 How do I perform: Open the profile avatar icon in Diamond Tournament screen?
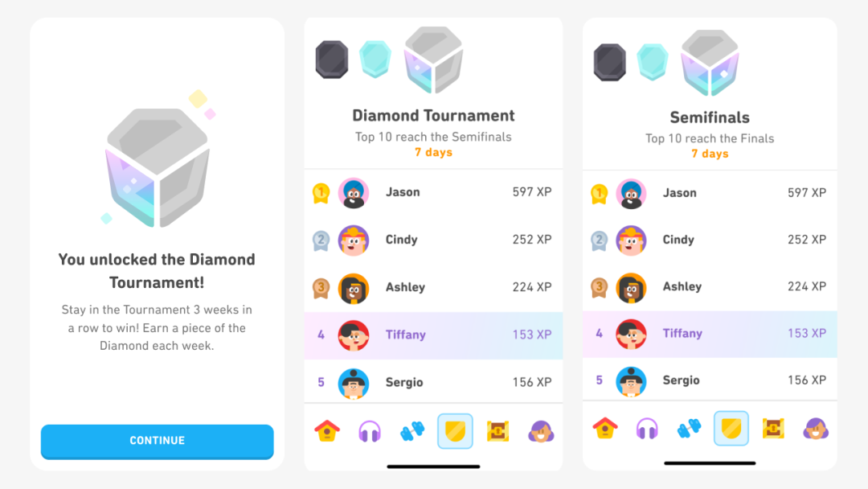tap(541, 431)
